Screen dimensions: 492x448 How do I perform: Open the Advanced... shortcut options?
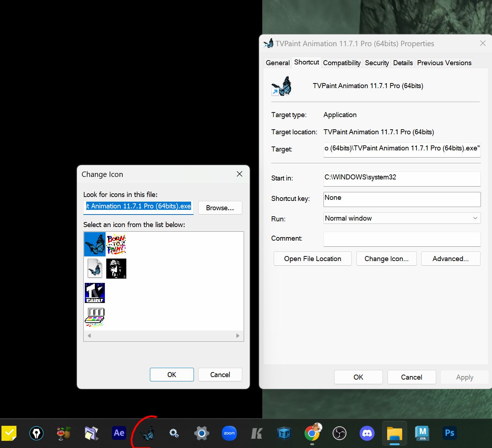point(450,259)
